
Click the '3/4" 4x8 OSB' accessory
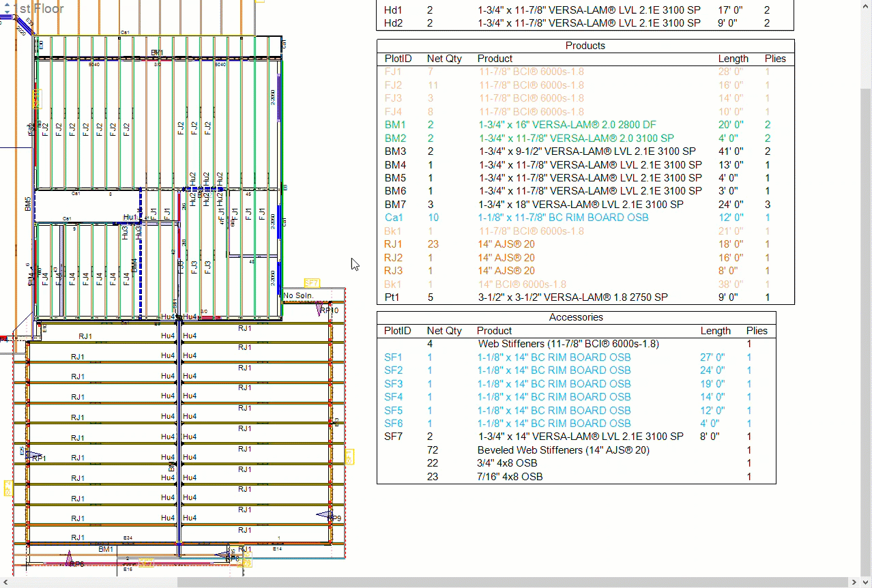click(507, 463)
